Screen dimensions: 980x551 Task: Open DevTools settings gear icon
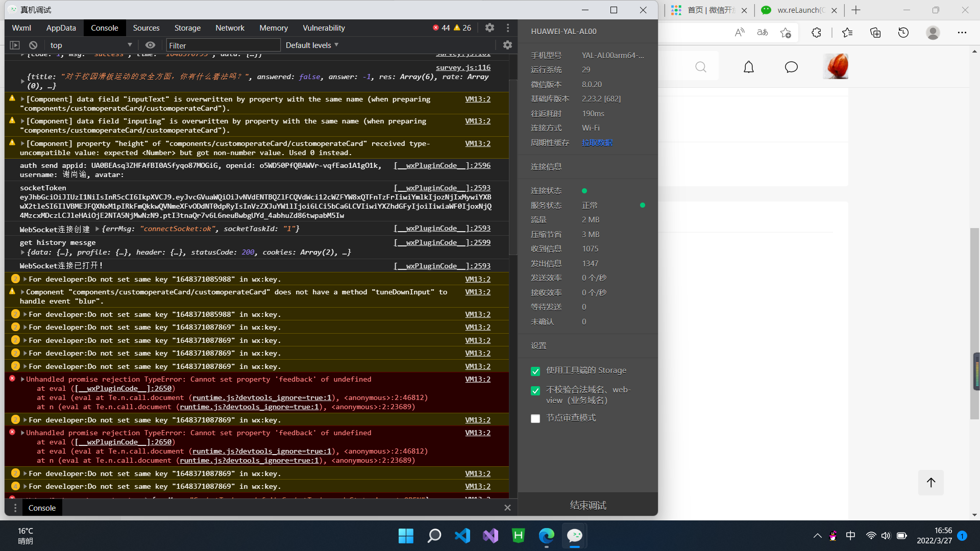(489, 28)
